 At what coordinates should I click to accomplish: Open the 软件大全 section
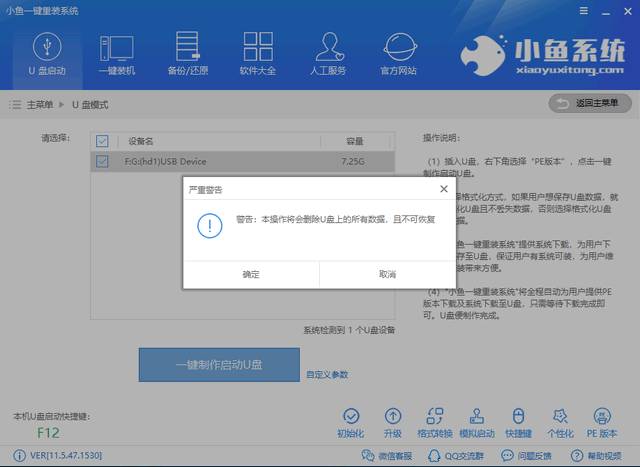pyautogui.click(x=258, y=54)
